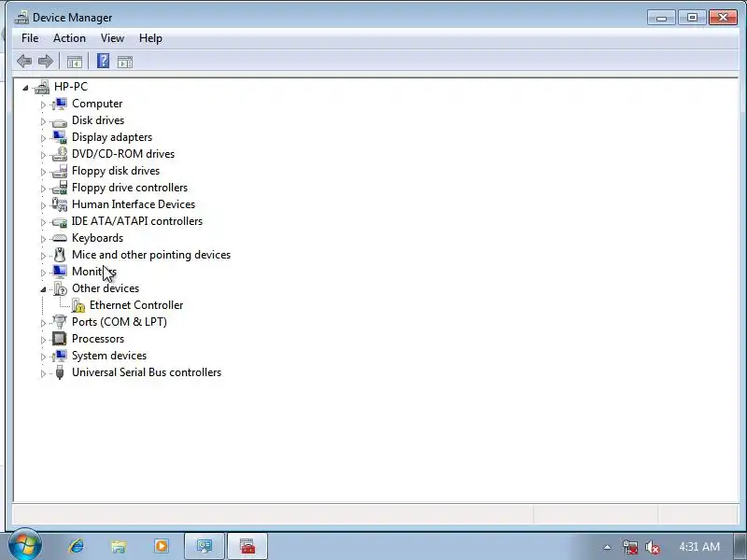
Task: Expand the Keyboards node arrow
Action: click(43, 239)
